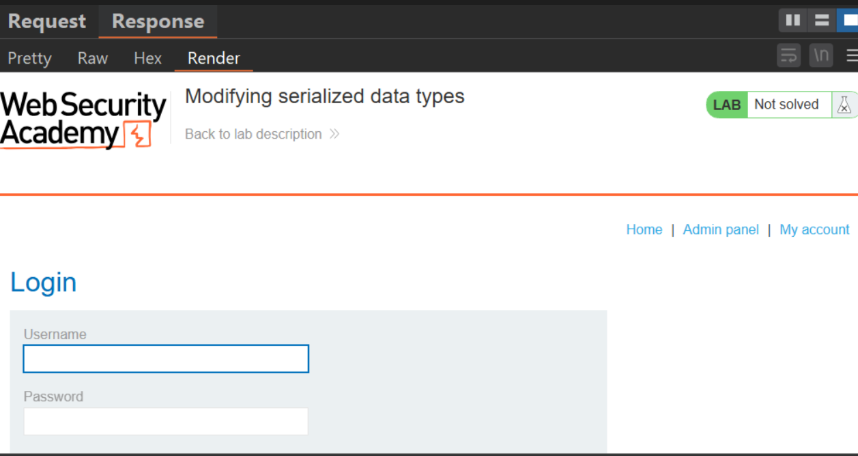Screen dimensions: 858x456
Task: Open the Back to lab description link
Action: [x=253, y=134]
